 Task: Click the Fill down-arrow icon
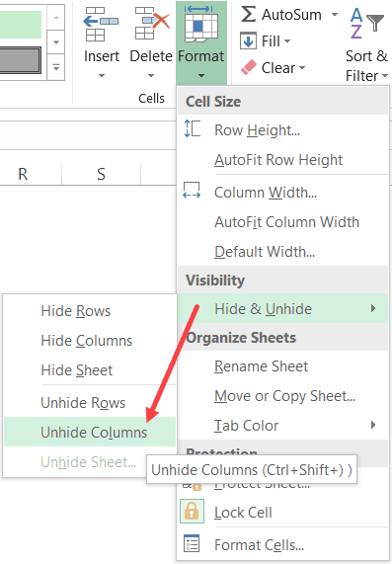click(248, 40)
